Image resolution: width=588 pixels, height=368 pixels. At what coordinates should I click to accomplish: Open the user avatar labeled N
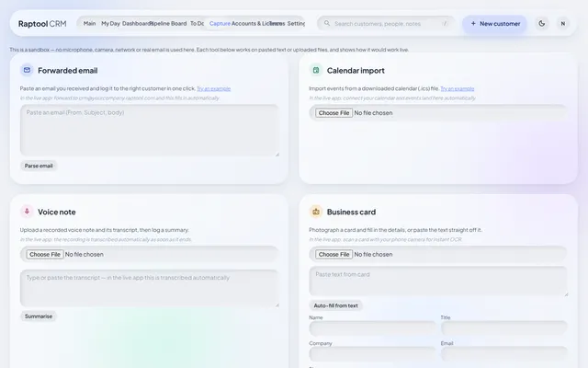[562, 23]
